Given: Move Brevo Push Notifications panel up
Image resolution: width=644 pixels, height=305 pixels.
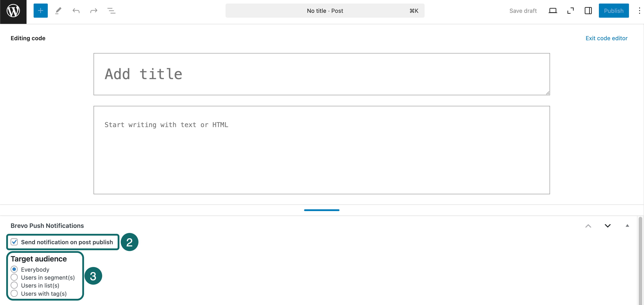Looking at the screenshot, I should [x=588, y=226].
